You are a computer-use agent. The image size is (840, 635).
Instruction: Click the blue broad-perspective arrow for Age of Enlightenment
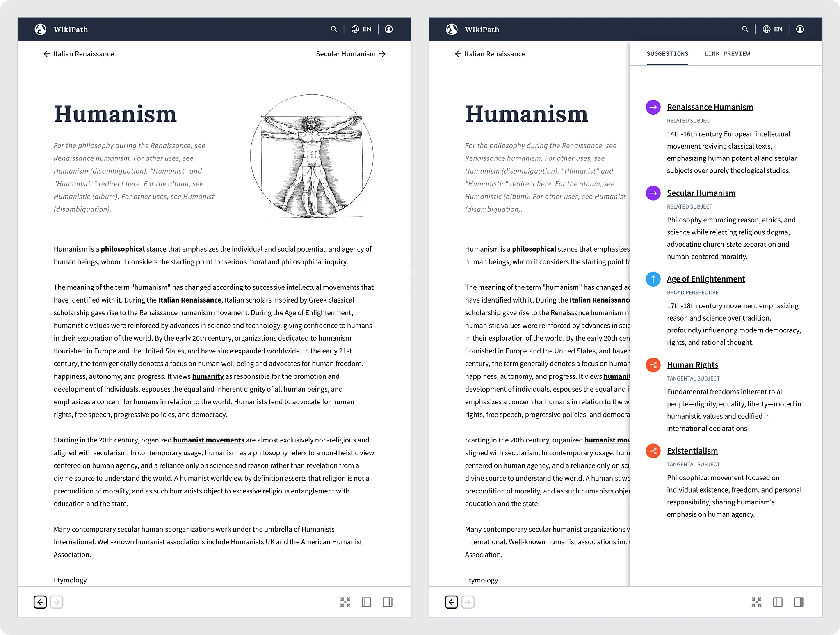pyautogui.click(x=653, y=279)
